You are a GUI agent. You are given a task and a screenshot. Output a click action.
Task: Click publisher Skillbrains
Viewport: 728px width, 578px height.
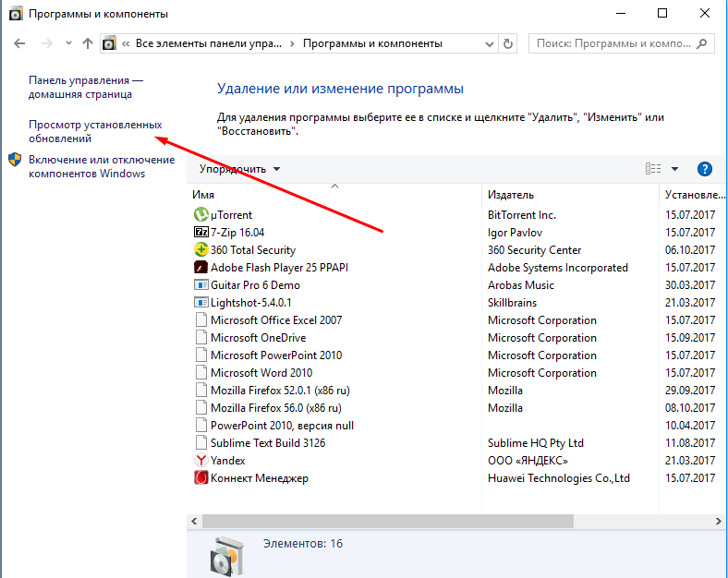[512, 303]
